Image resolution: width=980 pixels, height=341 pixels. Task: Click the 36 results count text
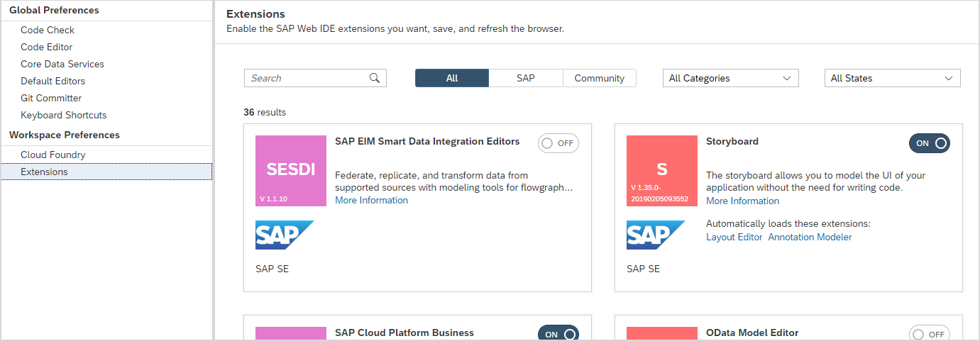[x=265, y=112]
